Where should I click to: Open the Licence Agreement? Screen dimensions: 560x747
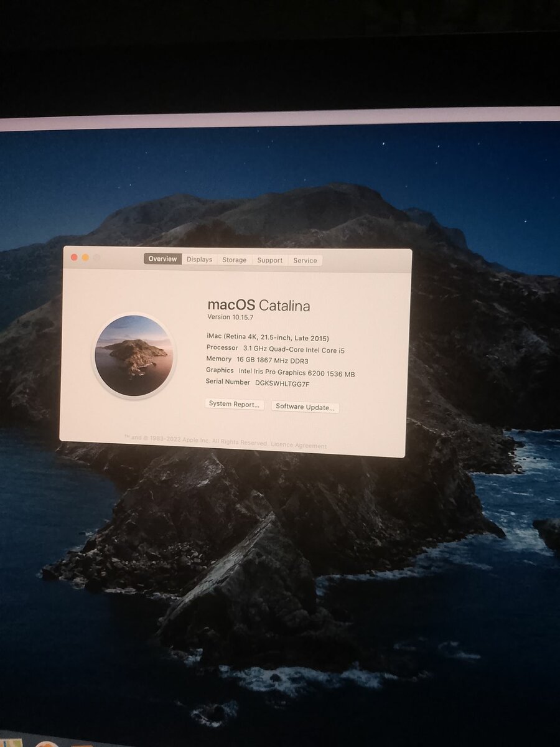[x=298, y=446]
